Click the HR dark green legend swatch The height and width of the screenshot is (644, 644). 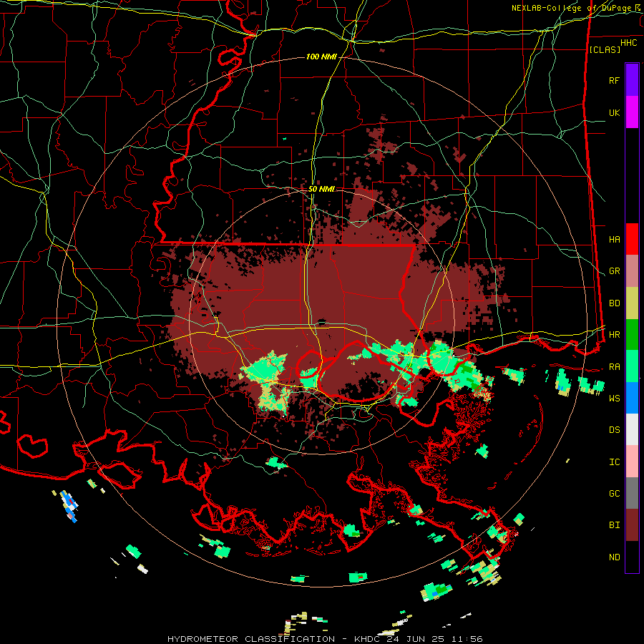click(x=632, y=334)
